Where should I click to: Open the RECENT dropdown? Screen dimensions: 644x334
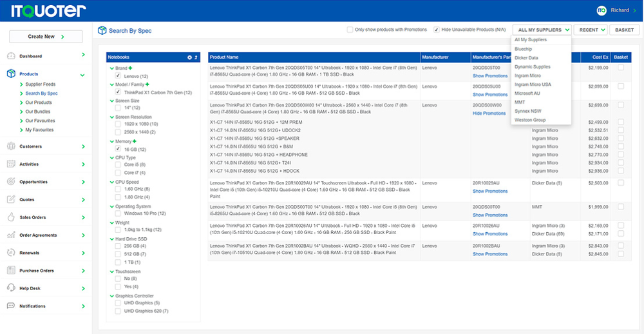(591, 30)
